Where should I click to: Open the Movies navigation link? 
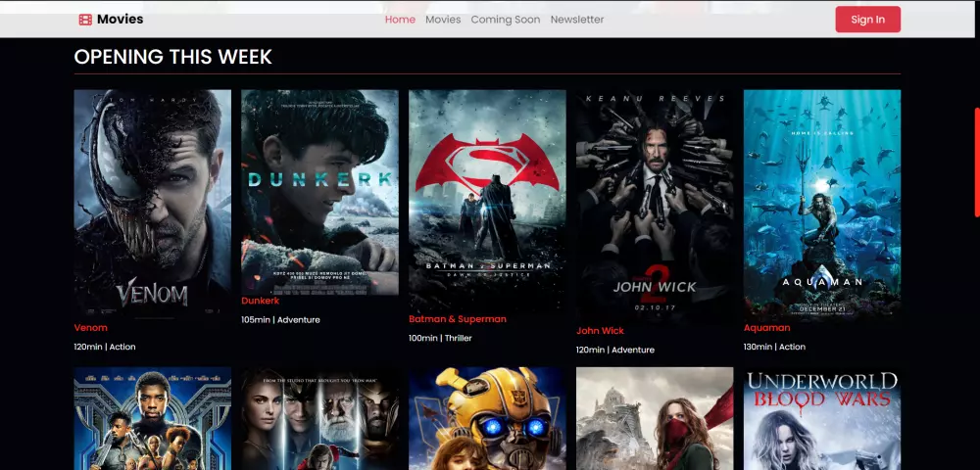[x=443, y=20]
